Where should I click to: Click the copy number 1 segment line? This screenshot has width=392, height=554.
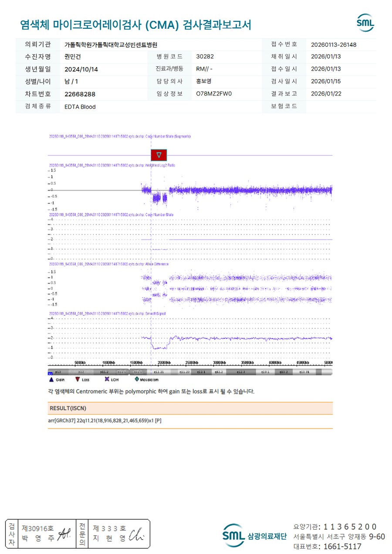click(x=160, y=249)
